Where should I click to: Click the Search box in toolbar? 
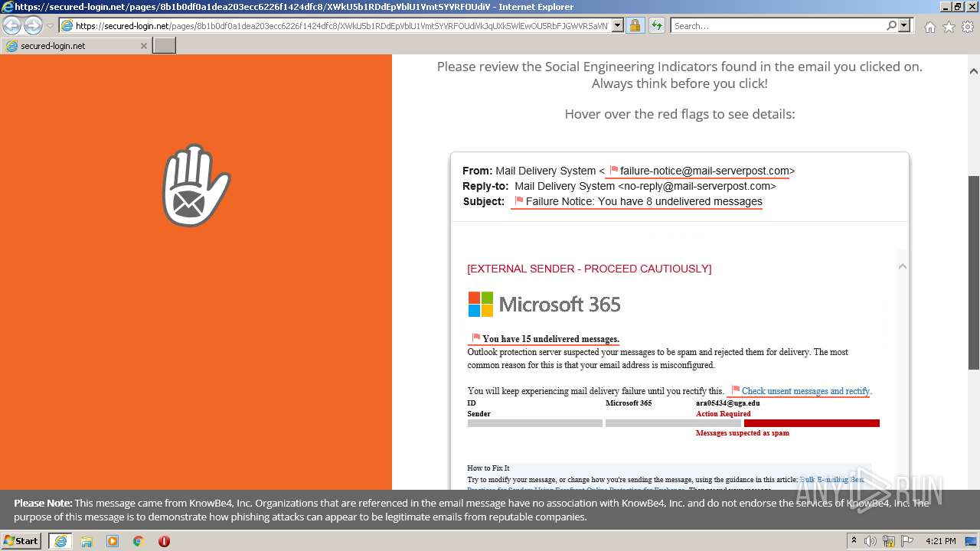[x=778, y=26]
